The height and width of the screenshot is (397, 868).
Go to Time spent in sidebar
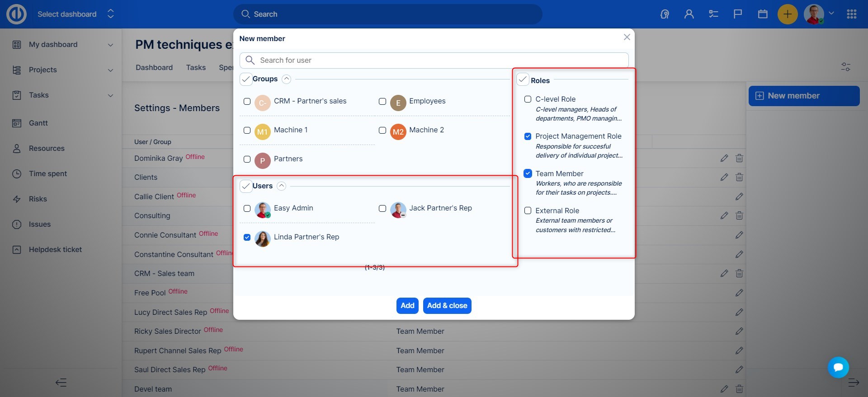47,173
